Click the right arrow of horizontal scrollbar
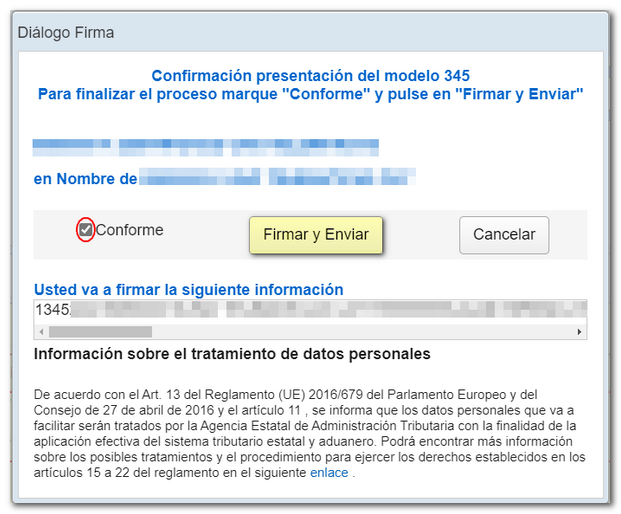 point(579,331)
